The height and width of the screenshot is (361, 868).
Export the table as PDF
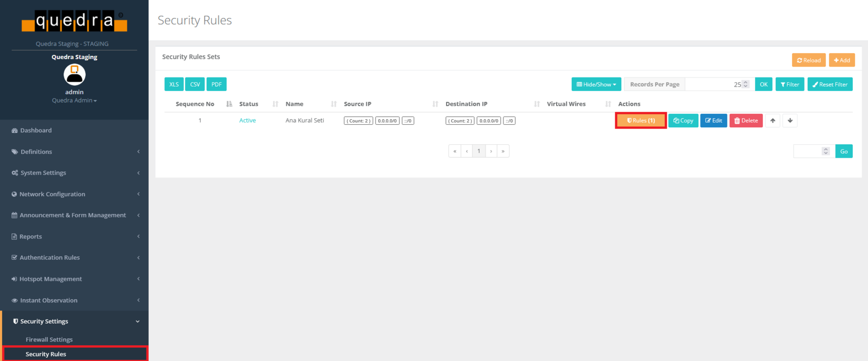216,85
